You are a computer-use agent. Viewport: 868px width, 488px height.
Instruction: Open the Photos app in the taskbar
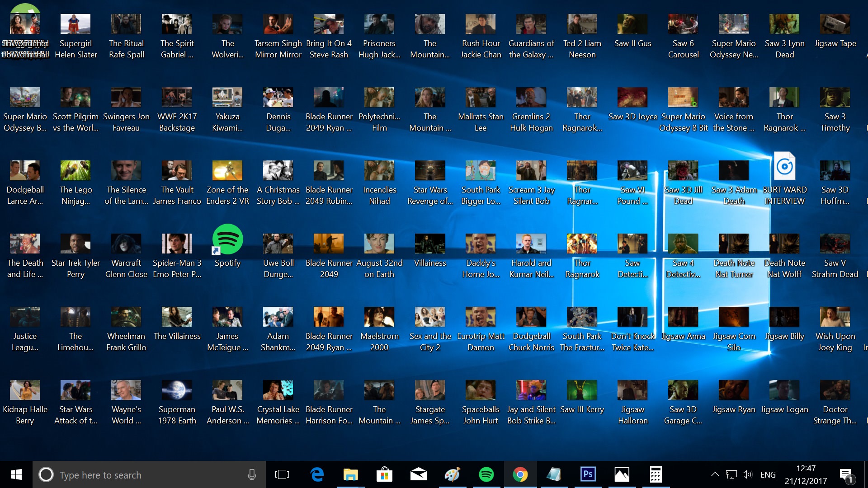[x=622, y=474]
